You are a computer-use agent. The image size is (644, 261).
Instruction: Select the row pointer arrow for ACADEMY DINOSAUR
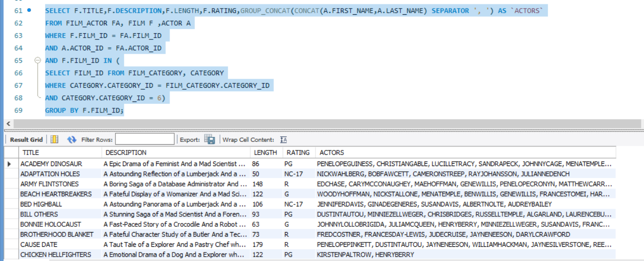pos(9,164)
